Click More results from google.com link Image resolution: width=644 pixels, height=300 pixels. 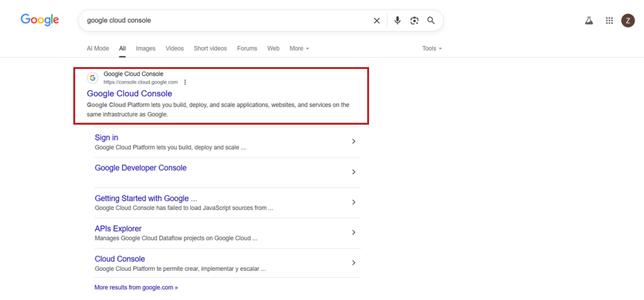click(x=136, y=287)
